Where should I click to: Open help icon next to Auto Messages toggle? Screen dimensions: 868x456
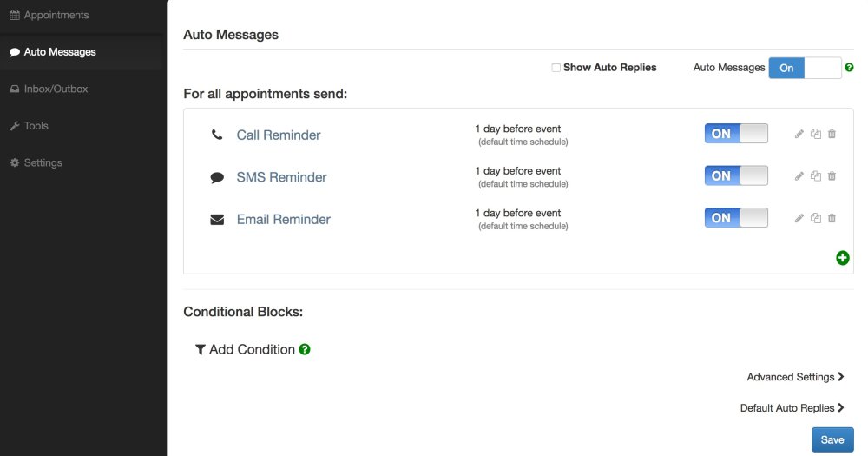pyautogui.click(x=849, y=68)
